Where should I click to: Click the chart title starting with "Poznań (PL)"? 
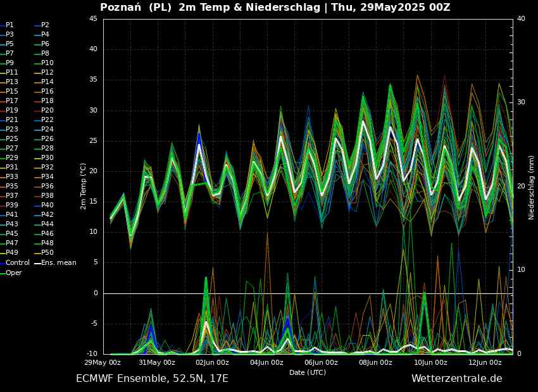(x=275, y=8)
